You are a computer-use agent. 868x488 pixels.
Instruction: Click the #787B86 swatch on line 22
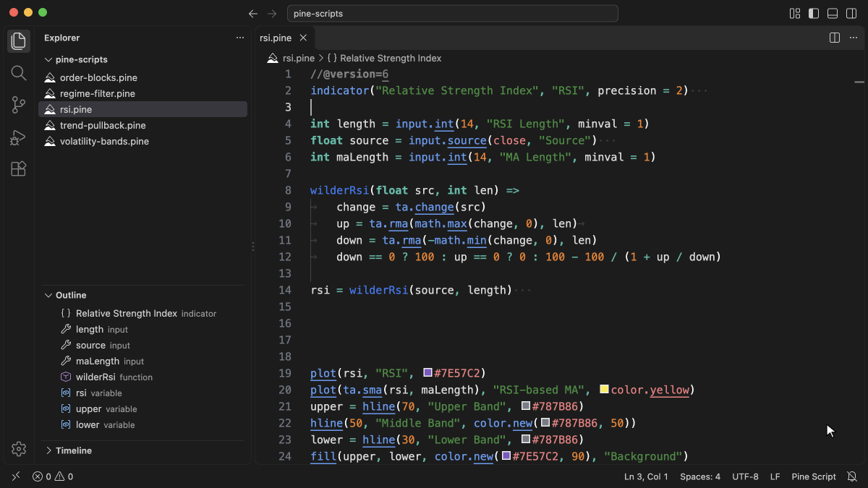pyautogui.click(x=545, y=423)
